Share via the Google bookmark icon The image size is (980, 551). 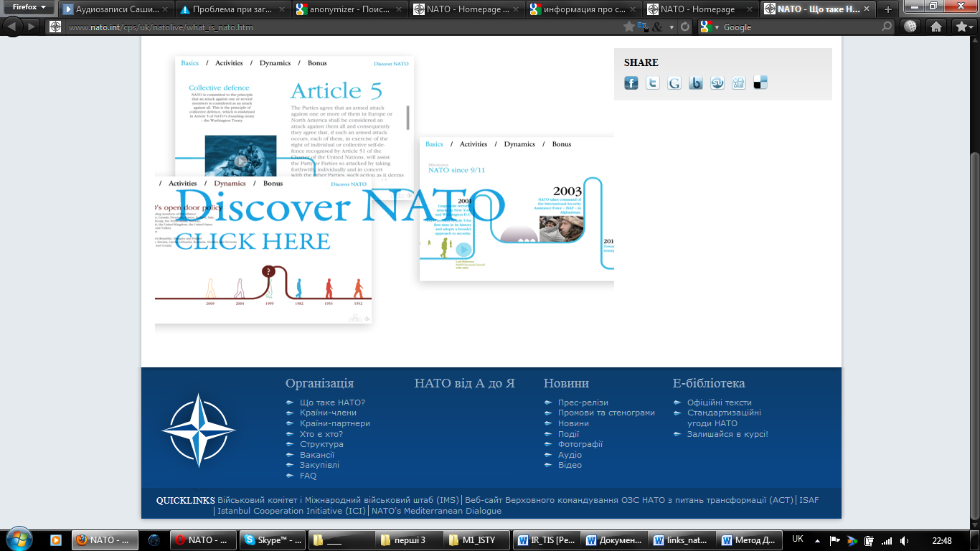pos(674,83)
